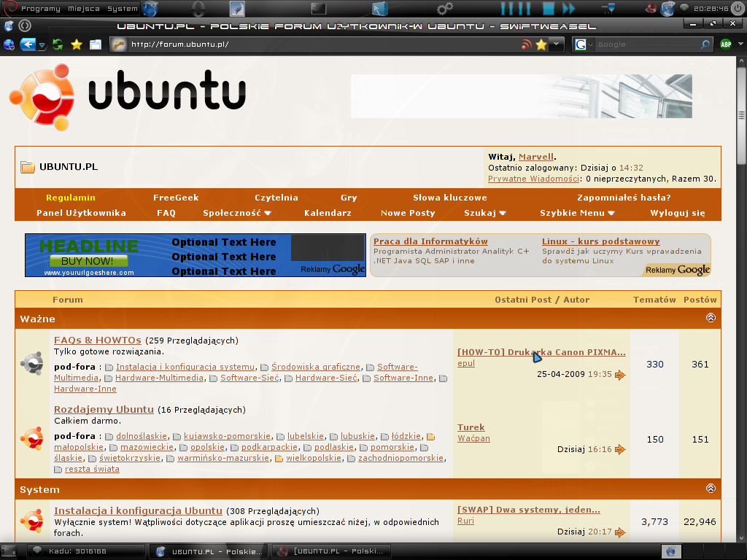Click the pause bars in top panel
Screen dimensions: 747x560
tap(516, 9)
